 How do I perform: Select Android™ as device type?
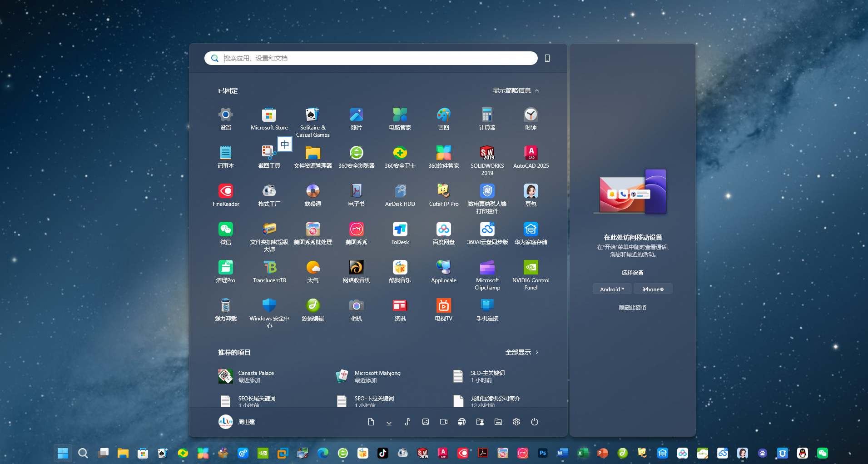coord(612,289)
